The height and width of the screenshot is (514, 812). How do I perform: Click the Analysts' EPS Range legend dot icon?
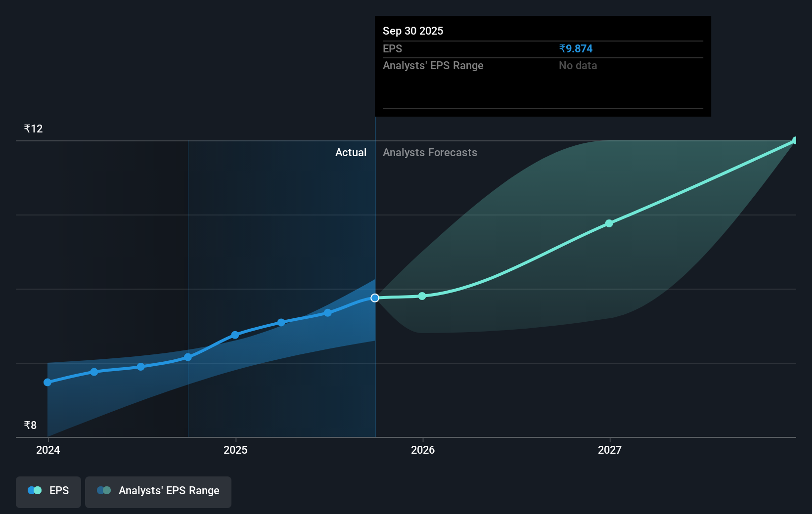[103, 490]
